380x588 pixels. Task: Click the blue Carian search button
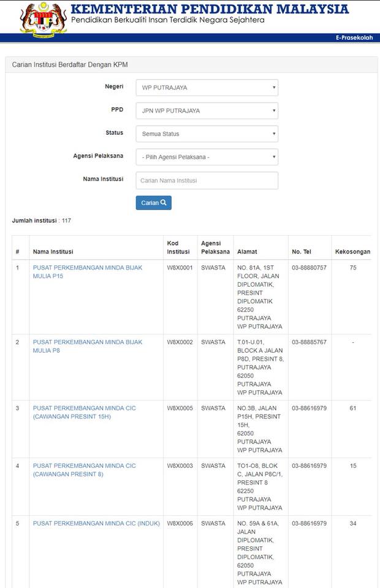(x=153, y=203)
